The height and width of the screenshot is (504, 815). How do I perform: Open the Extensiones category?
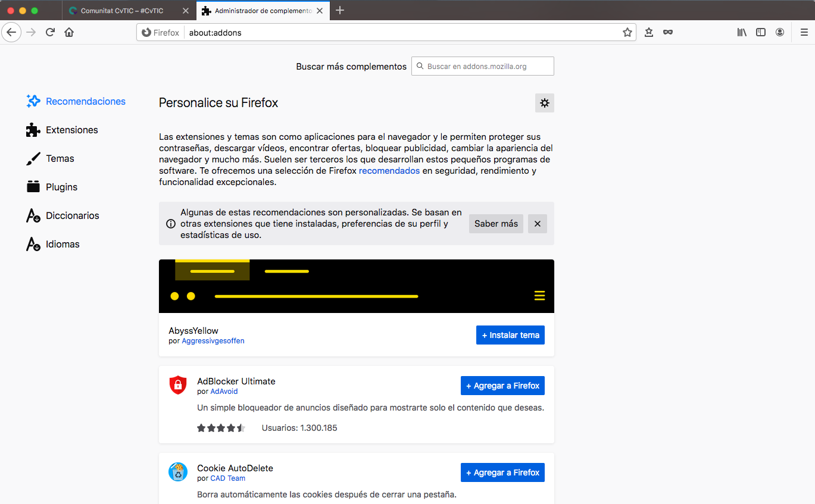pos(63,130)
